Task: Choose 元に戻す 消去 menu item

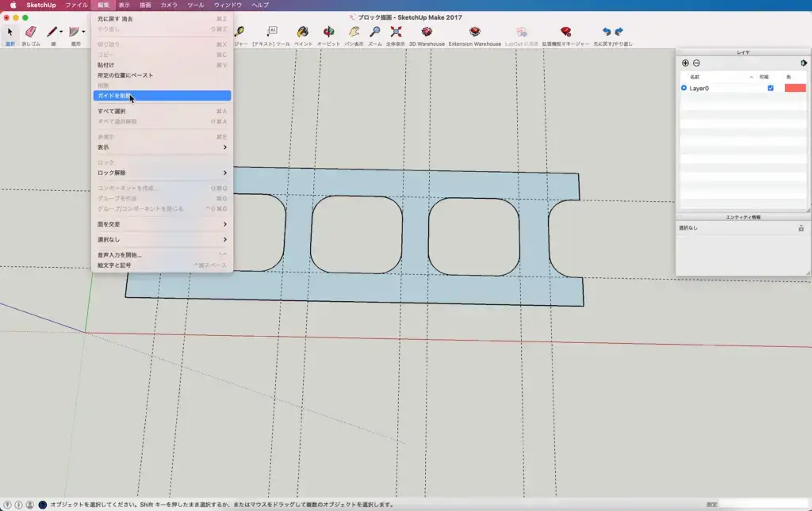Action: coord(162,19)
